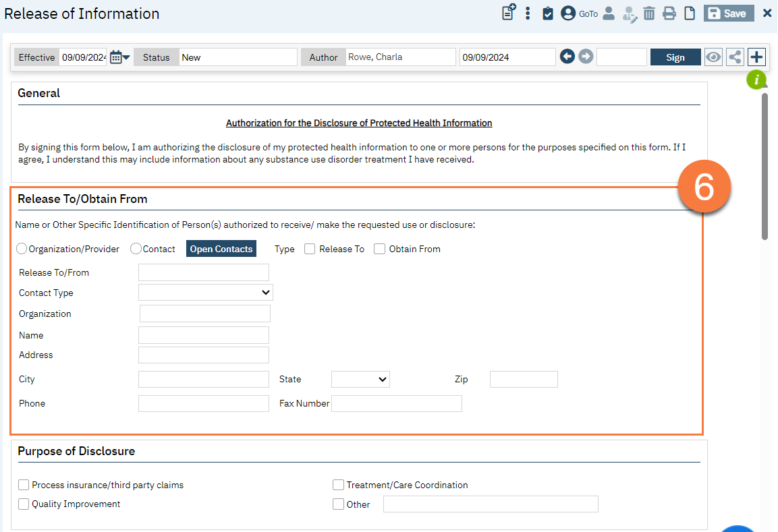Open the more options menu (vertical dots)
The width and height of the screenshot is (778, 532).
tap(528, 13)
